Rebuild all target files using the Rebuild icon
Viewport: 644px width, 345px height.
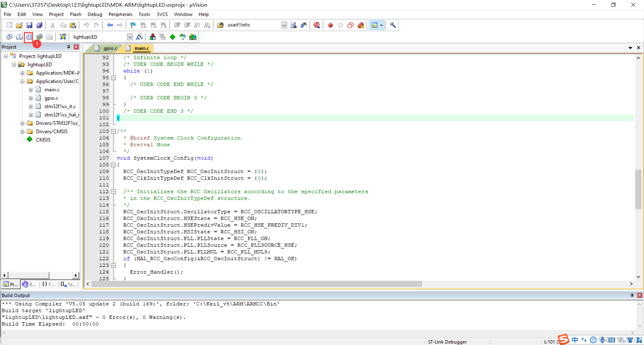pos(29,37)
